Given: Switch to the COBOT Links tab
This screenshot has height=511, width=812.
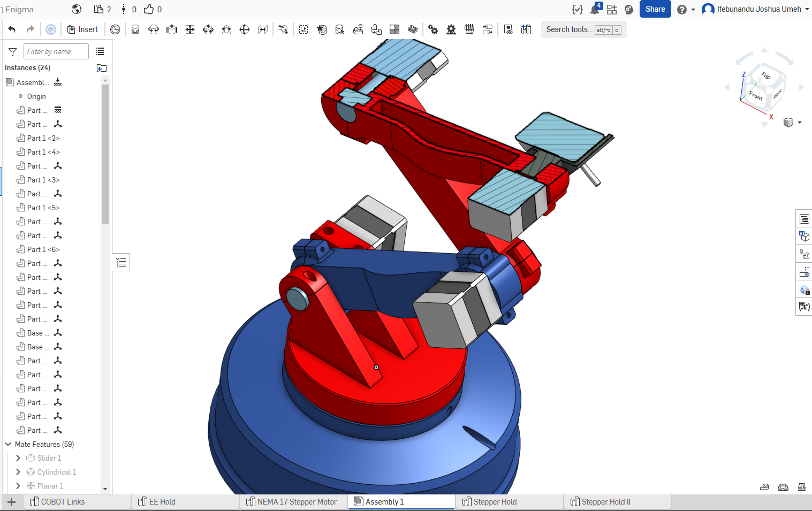Looking at the screenshot, I should pos(63,502).
